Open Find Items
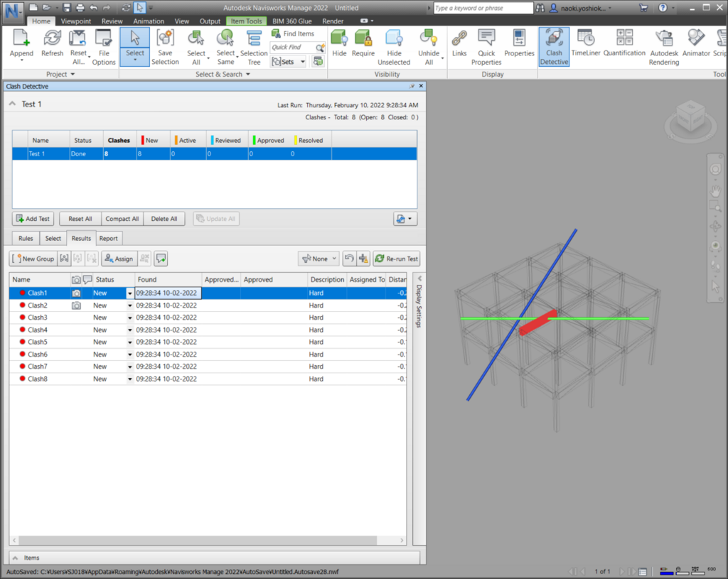Viewport: 728px width, 579px height. [x=294, y=33]
